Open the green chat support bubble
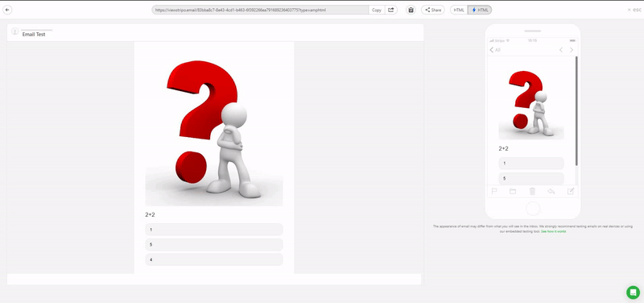 click(633, 293)
